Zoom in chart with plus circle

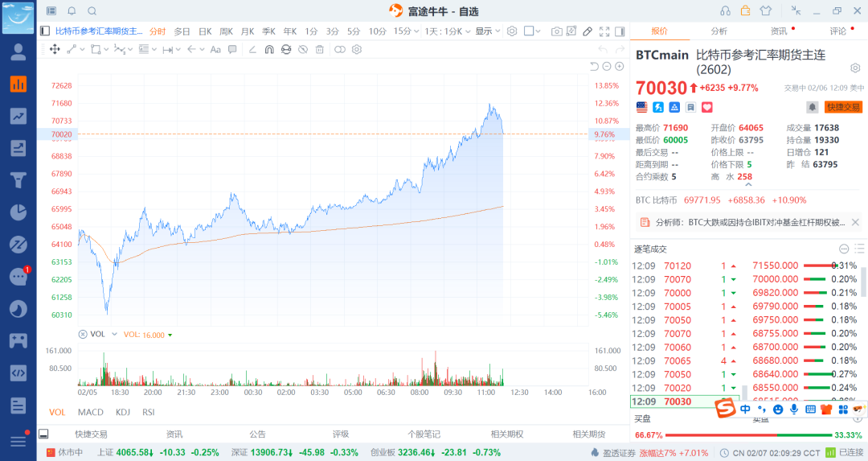[620, 67]
